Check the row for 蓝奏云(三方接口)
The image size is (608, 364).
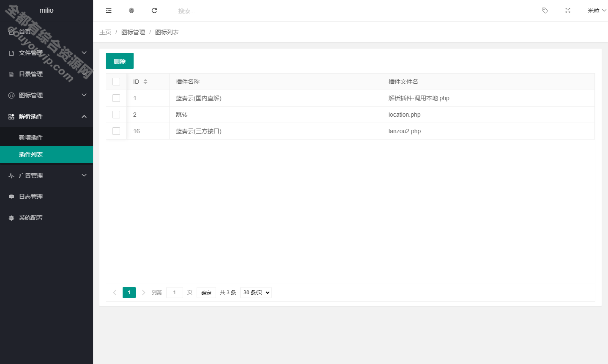[116, 131]
